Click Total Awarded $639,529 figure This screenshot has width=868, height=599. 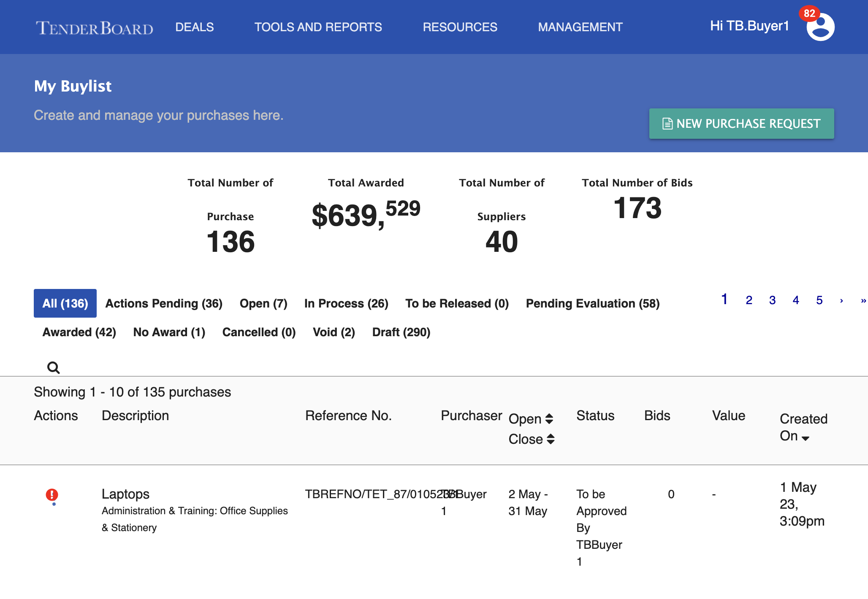(366, 215)
